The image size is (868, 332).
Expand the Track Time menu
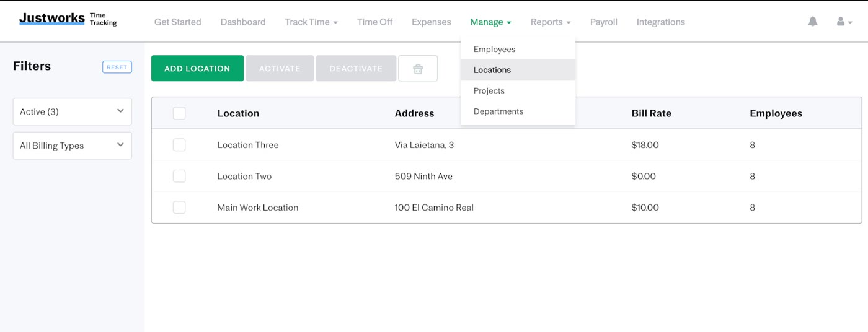click(x=311, y=22)
